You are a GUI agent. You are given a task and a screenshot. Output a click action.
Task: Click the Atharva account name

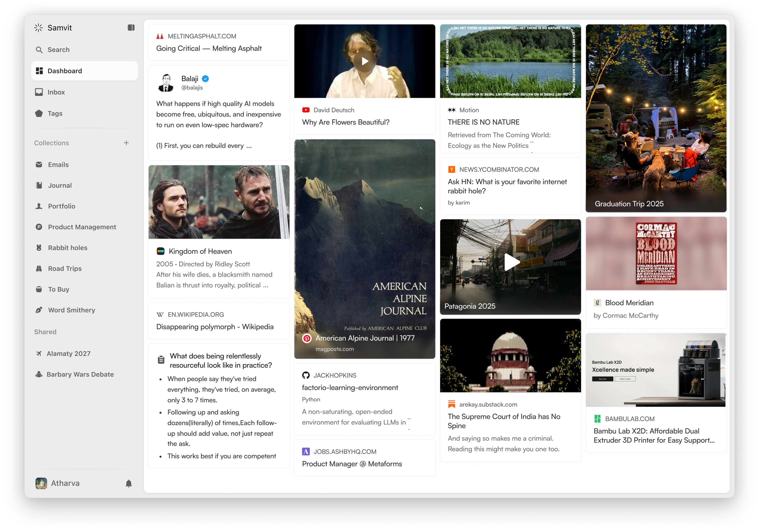65,483
